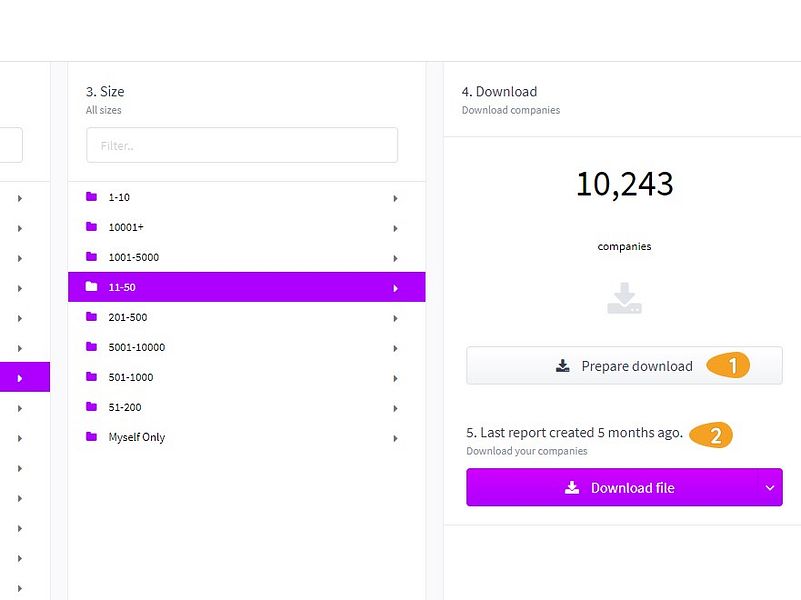
Task: Click the purple Download file button
Action: pos(624,488)
